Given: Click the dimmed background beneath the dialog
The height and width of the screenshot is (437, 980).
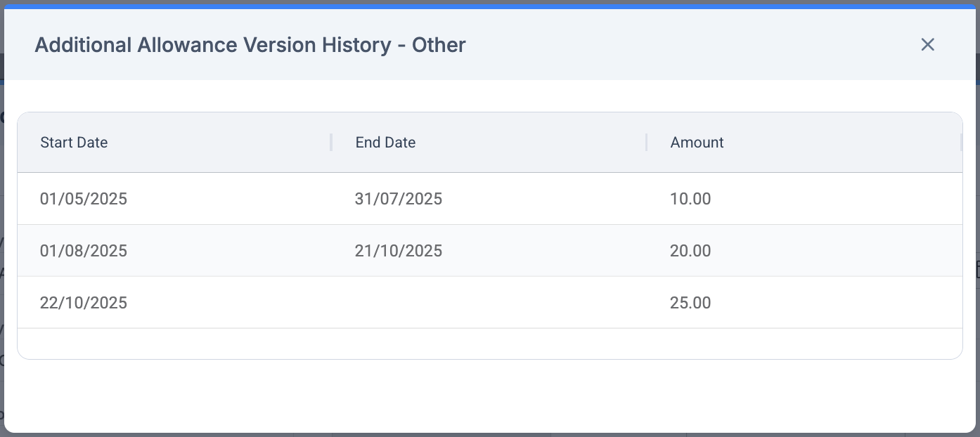Looking at the screenshot, I should [x=1, y=211].
